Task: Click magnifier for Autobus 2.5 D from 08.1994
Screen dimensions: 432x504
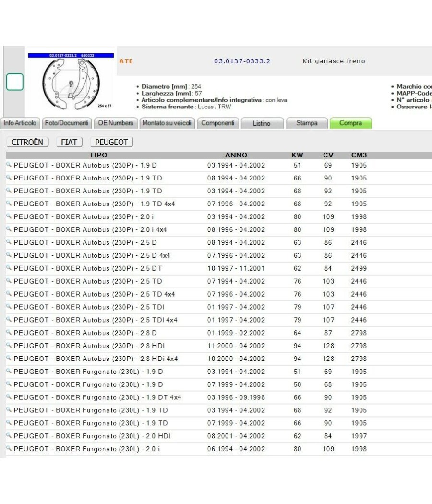Action: click(9, 242)
